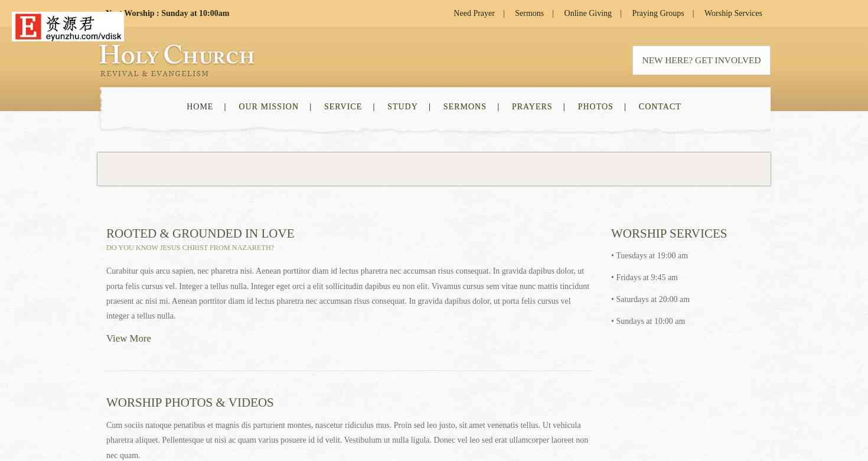Open the Praying Groups link
Image resolution: width=868 pixels, height=461 pixels.
click(x=658, y=13)
